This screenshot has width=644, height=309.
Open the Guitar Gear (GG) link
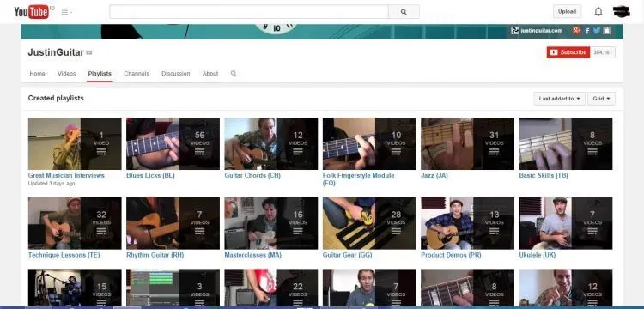(x=348, y=255)
